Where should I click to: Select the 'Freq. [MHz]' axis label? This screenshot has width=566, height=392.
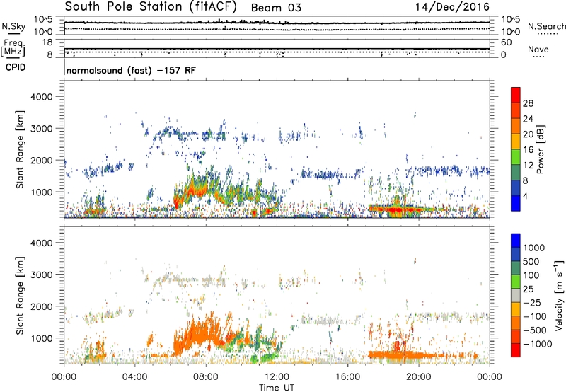pos(13,48)
